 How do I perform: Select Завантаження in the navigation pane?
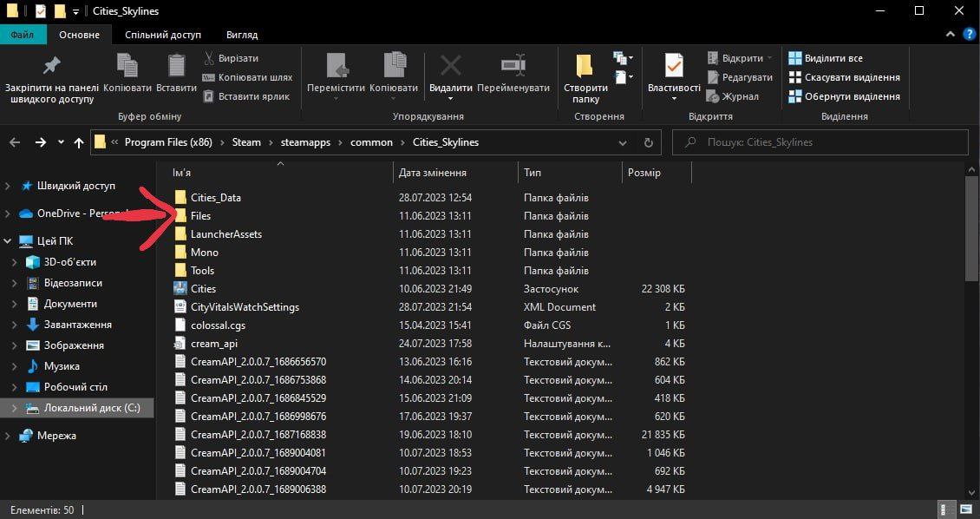[x=77, y=325]
